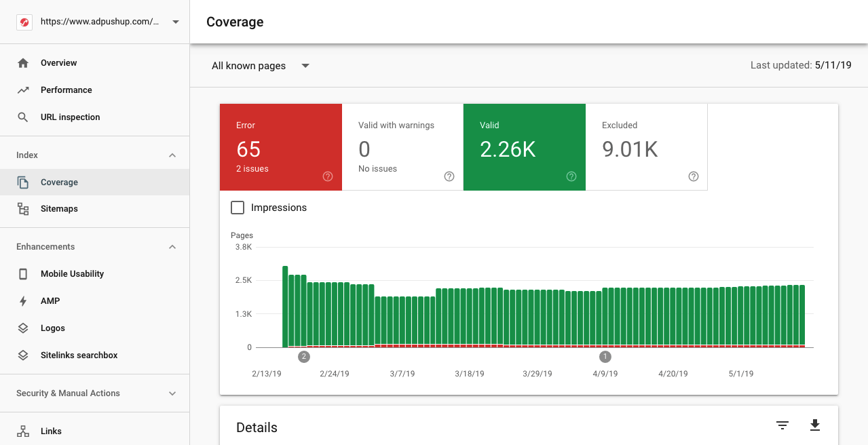Open the property selector for adpushup.com

95,22
